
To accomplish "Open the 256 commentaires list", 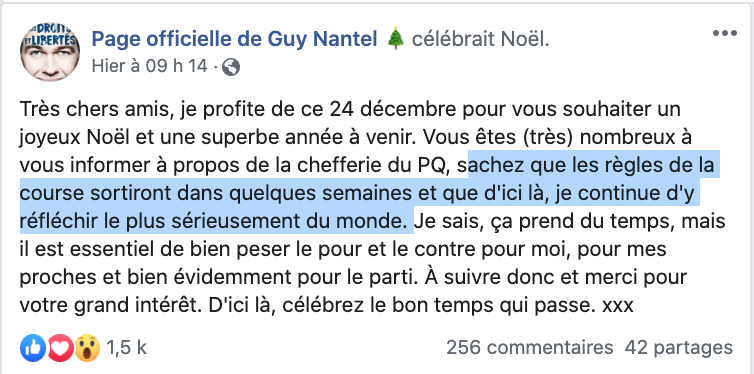I will pyautogui.click(x=529, y=348).
